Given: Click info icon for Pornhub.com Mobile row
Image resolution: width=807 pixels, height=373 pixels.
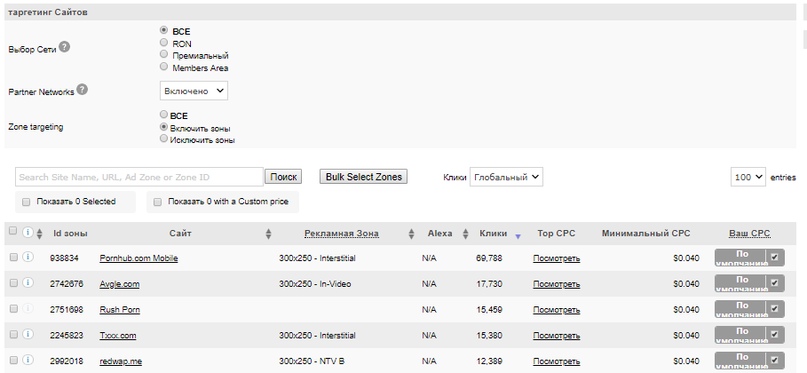Looking at the screenshot, I should tap(28, 257).
